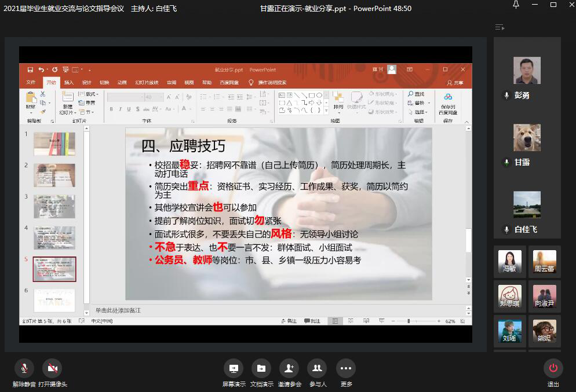The height and width of the screenshot is (392, 576).
Task: Select 彭勇's video avatar
Action: (527, 71)
